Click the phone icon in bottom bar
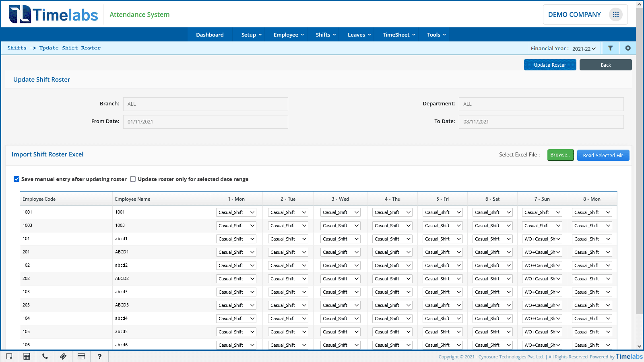Screen dimensions: 644x362 tap(45, 356)
